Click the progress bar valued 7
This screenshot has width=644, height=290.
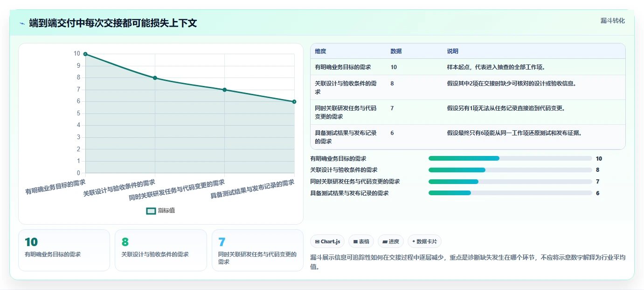tap(510, 181)
